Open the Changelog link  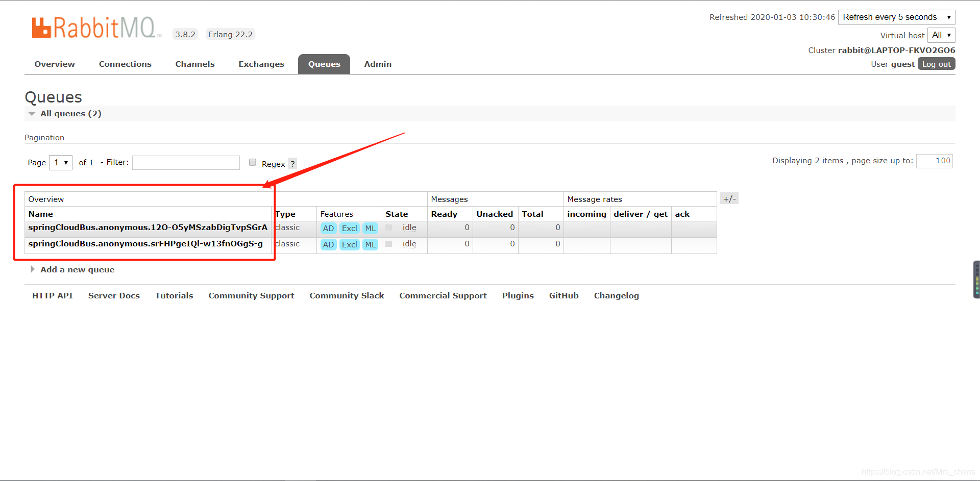coord(616,296)
